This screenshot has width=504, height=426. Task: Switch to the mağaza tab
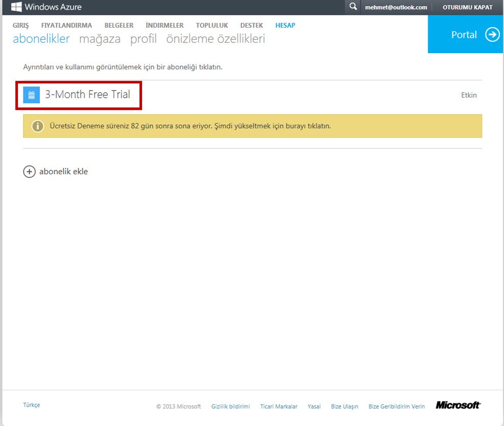(x=100, y=39)
